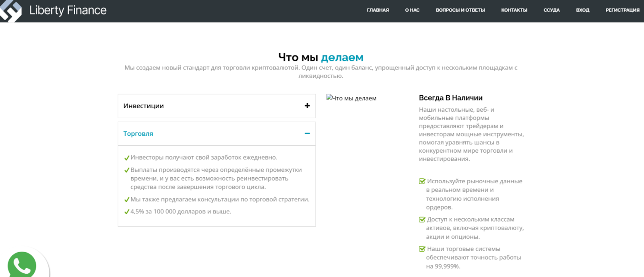Click the broken 'Что мы делаем' image
Viewport: 644px width, 277px height.
(x=351, y=98)
